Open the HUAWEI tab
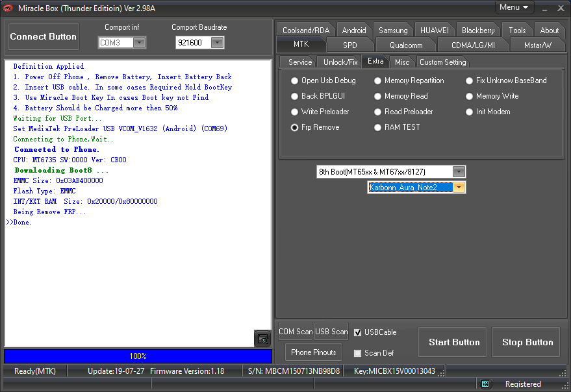Image resolution: width=571 pixels, height=392 pixels. 435,31
